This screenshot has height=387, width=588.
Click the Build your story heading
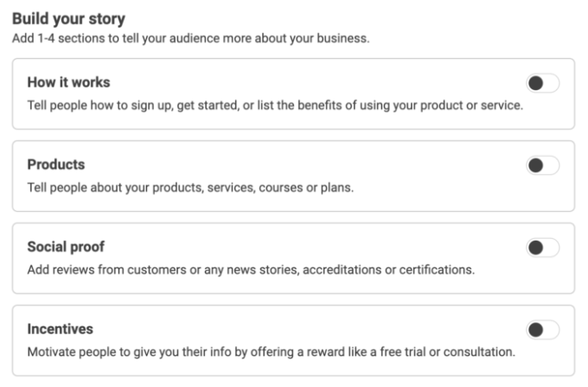tap(68, 19)
